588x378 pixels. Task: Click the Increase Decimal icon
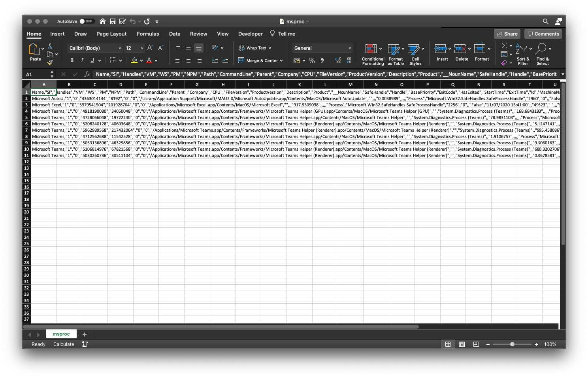(338, 60)
